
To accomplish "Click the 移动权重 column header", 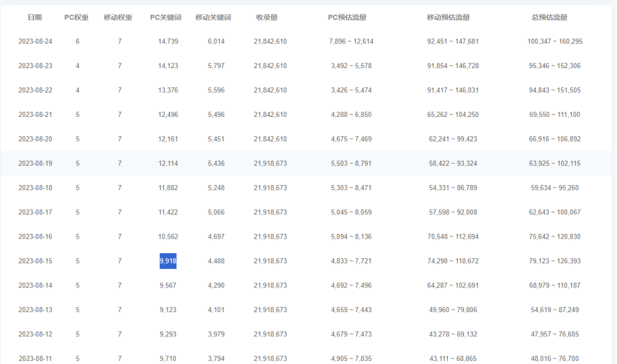I will [x=118, y=17].
